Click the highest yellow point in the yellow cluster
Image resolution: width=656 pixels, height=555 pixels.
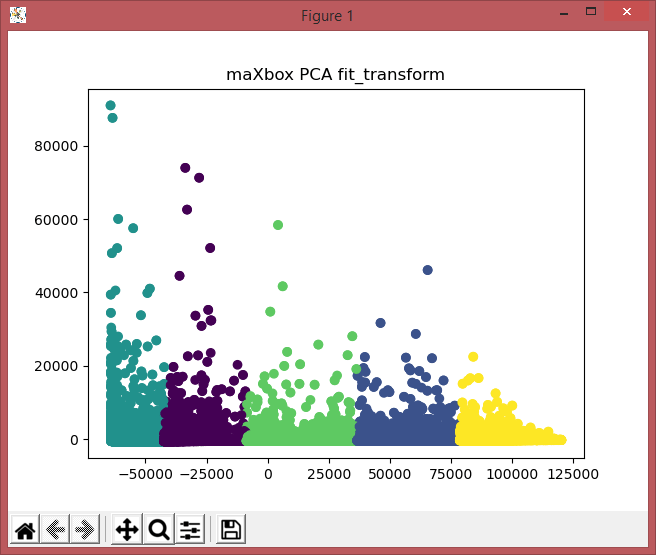point(473,357)
